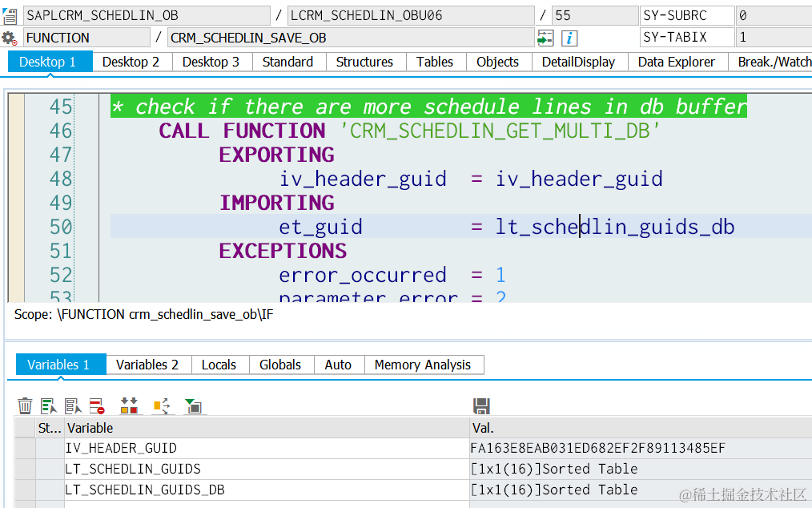Click the trash delete-variables icon

(25, 405)
